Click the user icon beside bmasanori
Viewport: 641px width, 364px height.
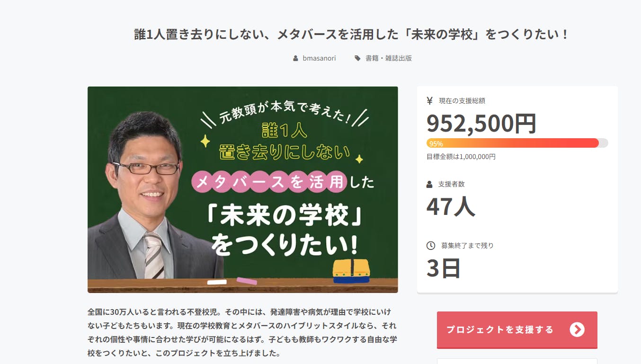click(296, 58)
